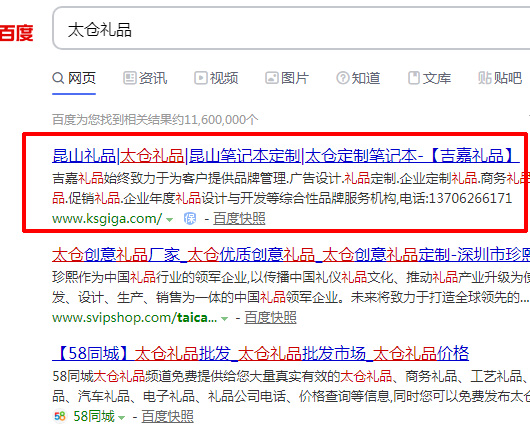The width and height of the screenshot is (530, 430).
Task: Click the snippet text starting 珍熙作为中国礼品行业
Action: click(x=291, y=287)
